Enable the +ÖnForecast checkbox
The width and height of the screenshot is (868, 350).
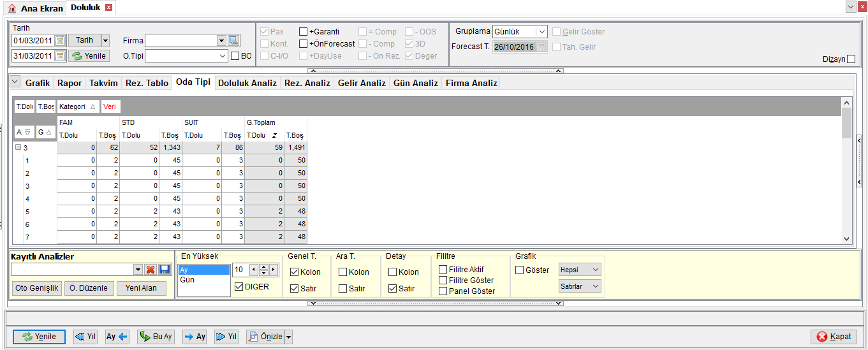tap(303, 44)
